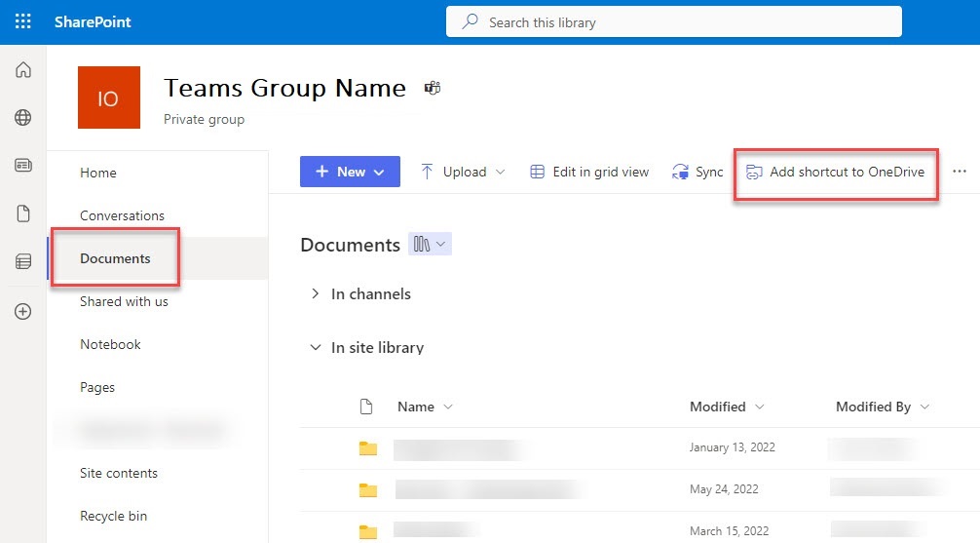Click the Private group label
Screen dimensions: 980x543
pyautogui.click(x=204, y=120)
